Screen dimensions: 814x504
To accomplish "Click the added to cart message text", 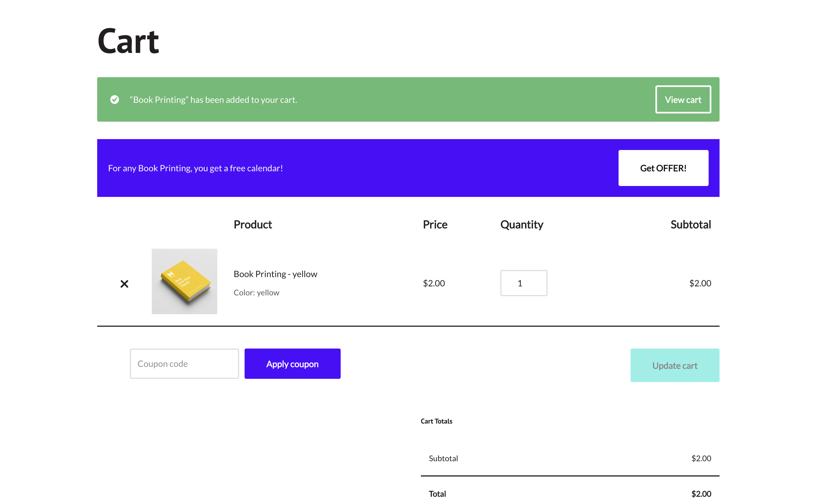I will (x=213, y=100).
